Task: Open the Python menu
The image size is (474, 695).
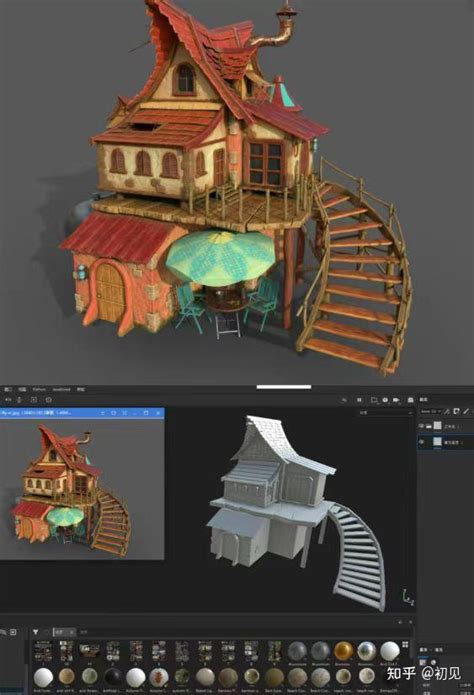Action: coord(39,389)
